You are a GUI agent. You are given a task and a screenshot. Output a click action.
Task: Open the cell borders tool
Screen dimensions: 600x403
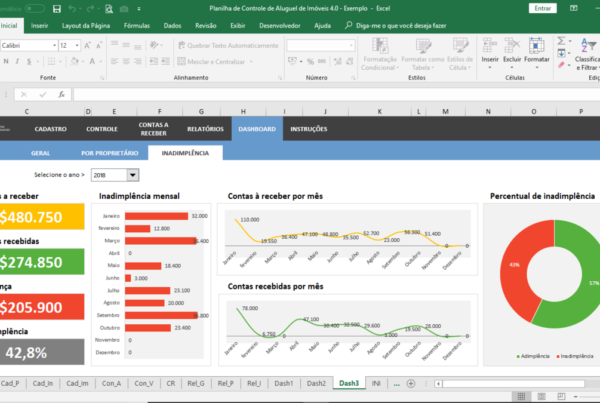[51, 61]
